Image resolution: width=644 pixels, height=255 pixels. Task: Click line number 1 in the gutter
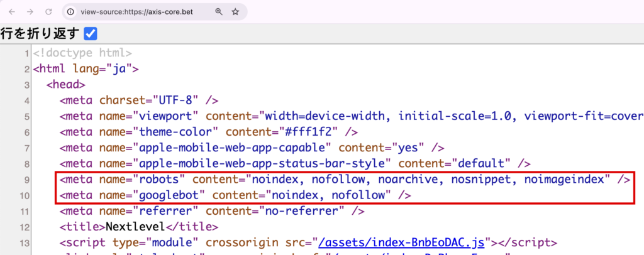tap(26, 53)
